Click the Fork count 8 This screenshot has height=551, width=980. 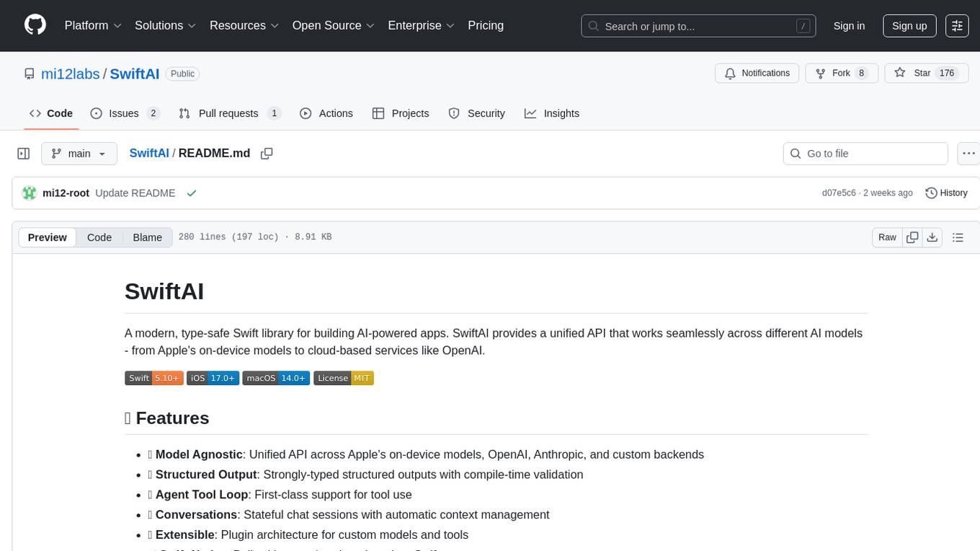861,73
